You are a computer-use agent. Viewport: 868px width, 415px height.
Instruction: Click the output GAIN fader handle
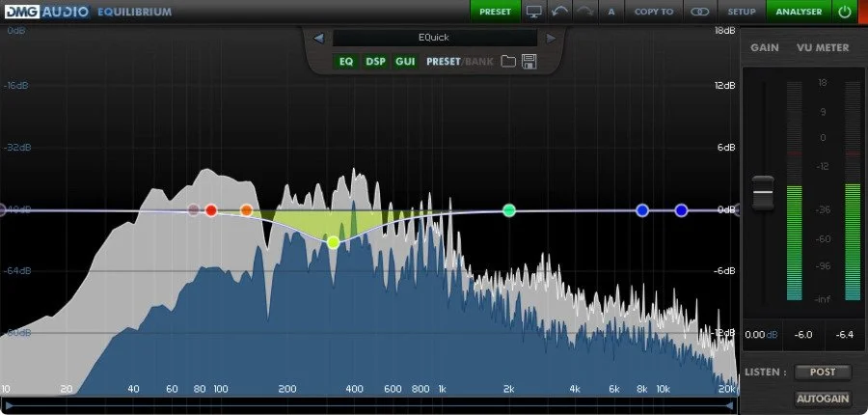tap(763, 192)
